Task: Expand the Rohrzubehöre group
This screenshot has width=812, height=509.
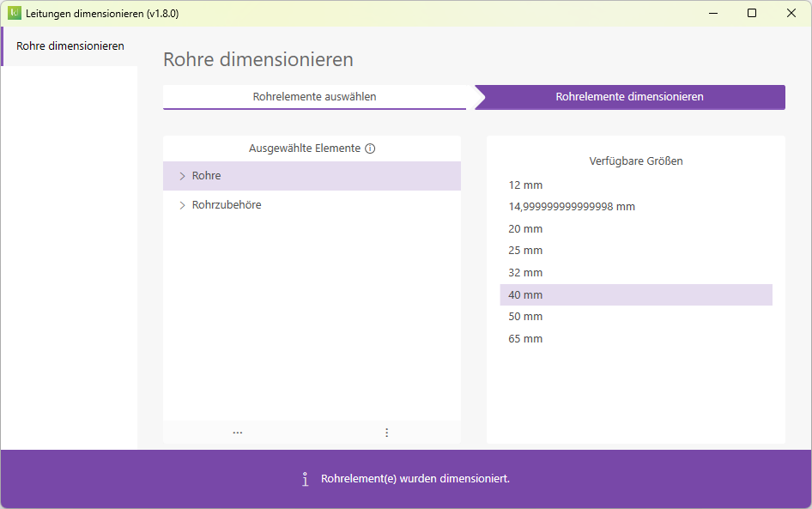Action: (181, 205)
